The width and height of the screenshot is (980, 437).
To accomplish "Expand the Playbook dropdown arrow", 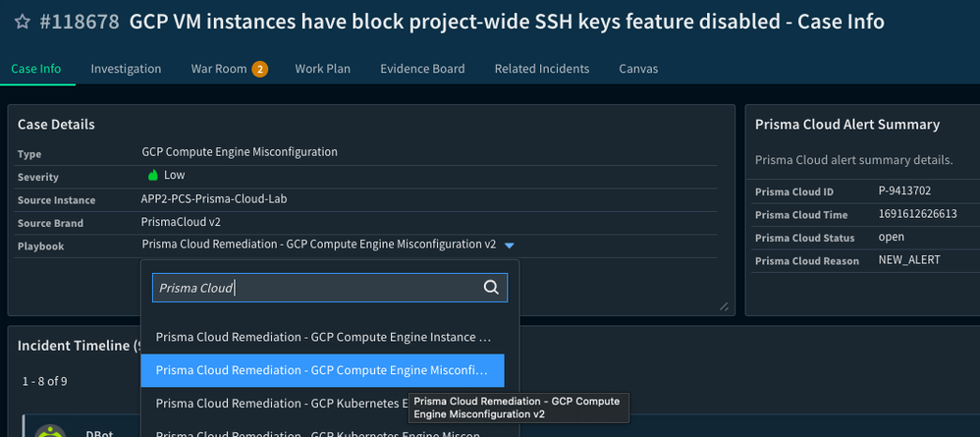I will pos(509,246).
